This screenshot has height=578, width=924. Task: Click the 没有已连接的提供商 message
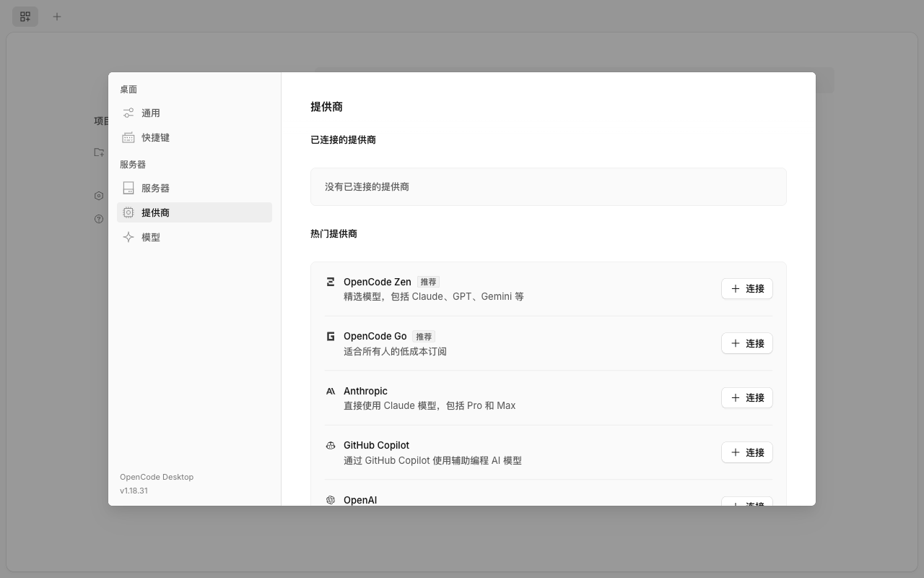(367, 186)
